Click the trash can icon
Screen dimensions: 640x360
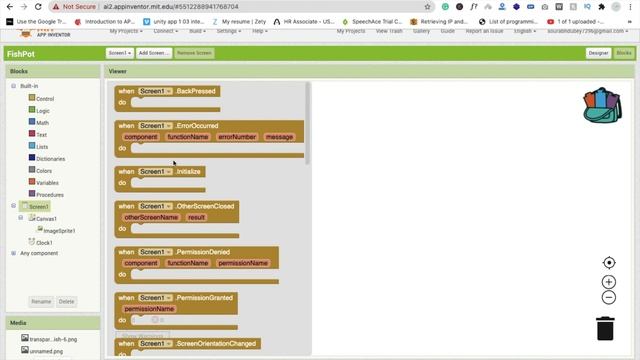[x=605, y=328]
